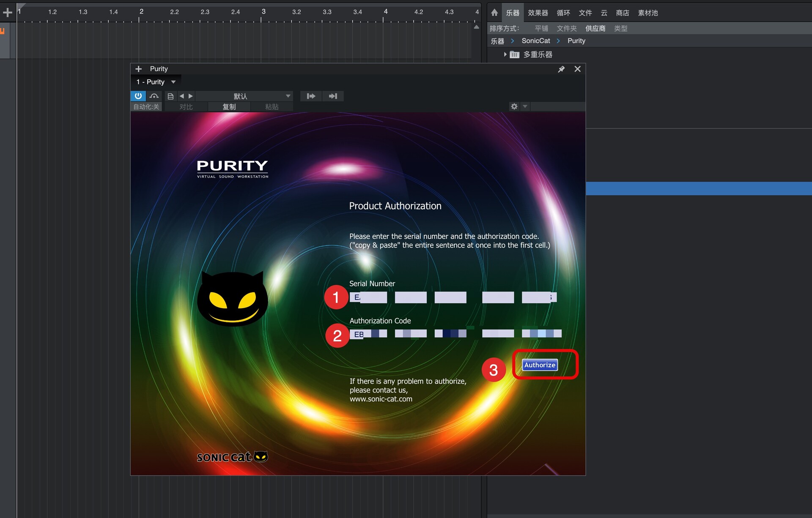Click the second Authorization Code cell
The image size is (812, 518).
click(x=411, y=334)
